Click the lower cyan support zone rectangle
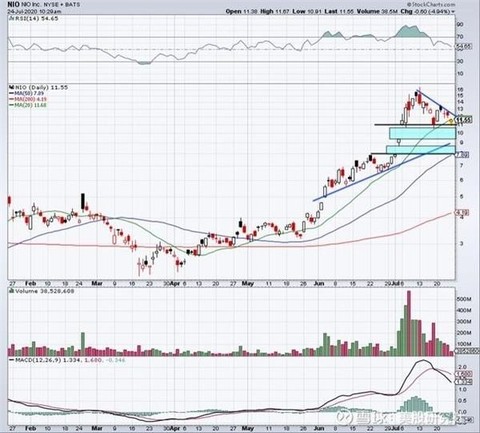480x433 pixels. point(421,149)
